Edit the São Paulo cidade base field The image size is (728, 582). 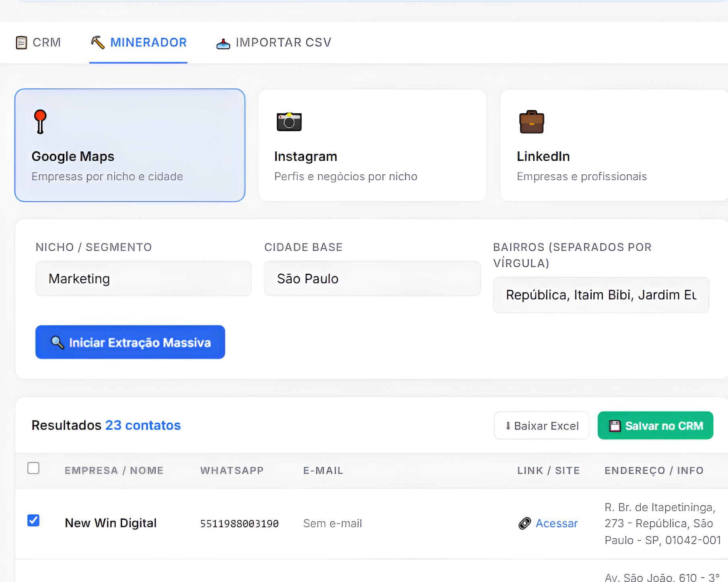coord(372,278)
